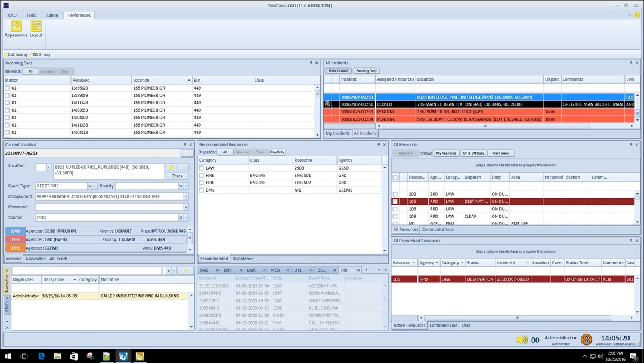Viewport: 644px width, 363px height.
Task: Click the document icon on incident 20160907-00261 row
Action: 327,104
